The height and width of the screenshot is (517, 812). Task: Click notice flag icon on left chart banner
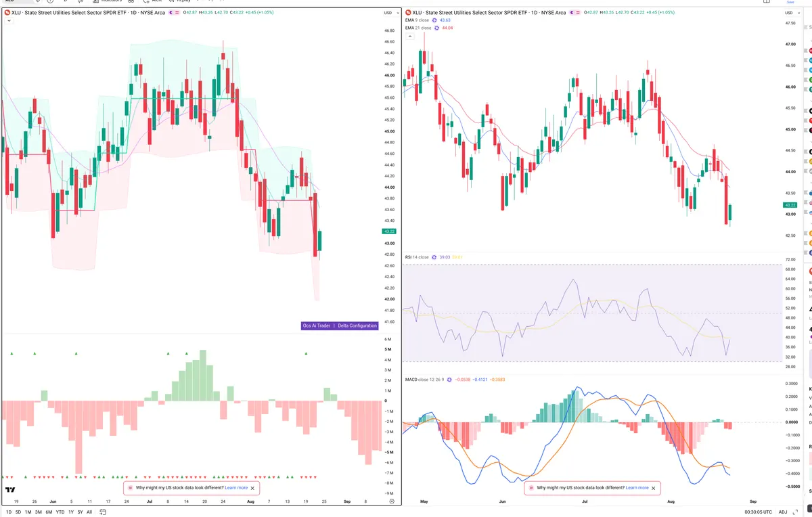coord(130,487)
